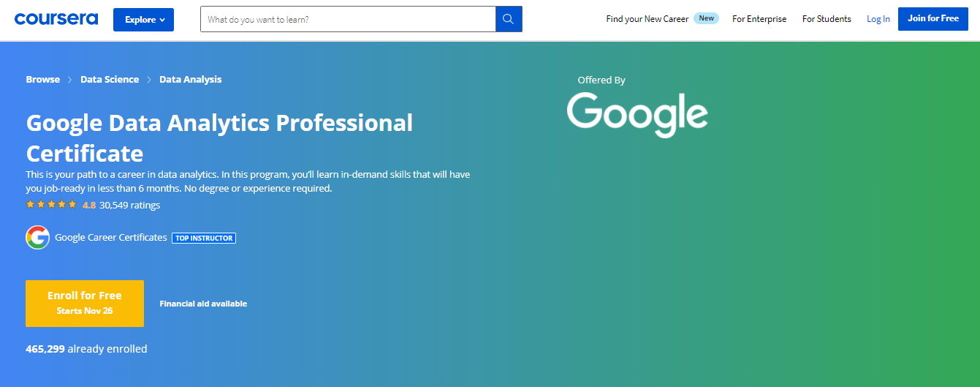980x387 pixels.
Task: Select the '465,299 already enrolled' text
Action: coord(86,349)
